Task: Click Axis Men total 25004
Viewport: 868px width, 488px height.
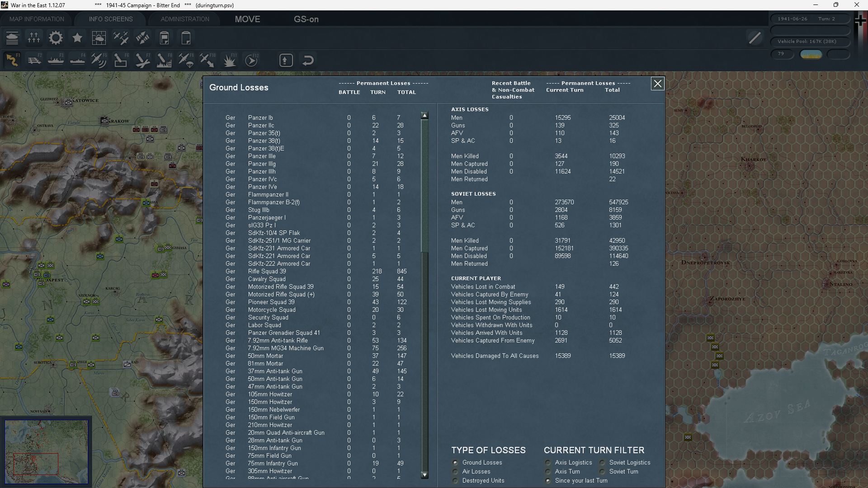Action: 617,117
